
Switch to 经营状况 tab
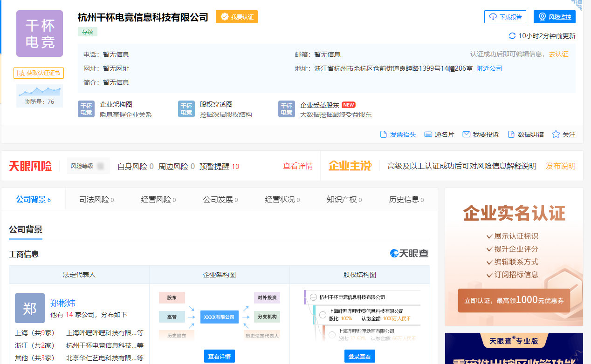click(282, 200)
